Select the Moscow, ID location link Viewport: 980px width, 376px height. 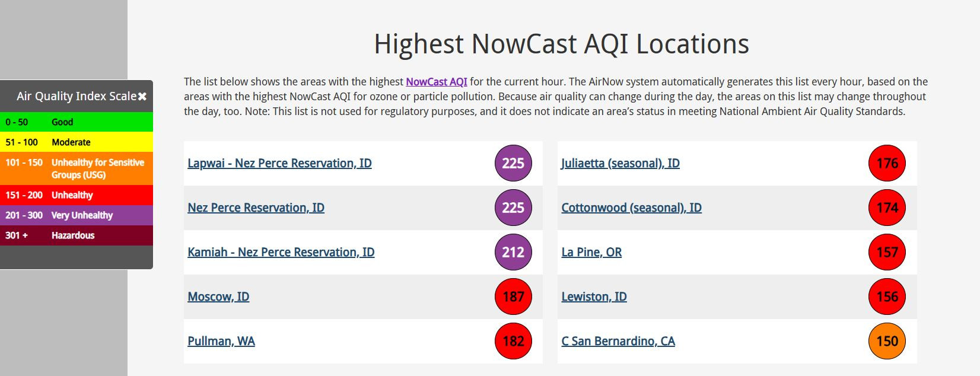(x=218, y=297)
